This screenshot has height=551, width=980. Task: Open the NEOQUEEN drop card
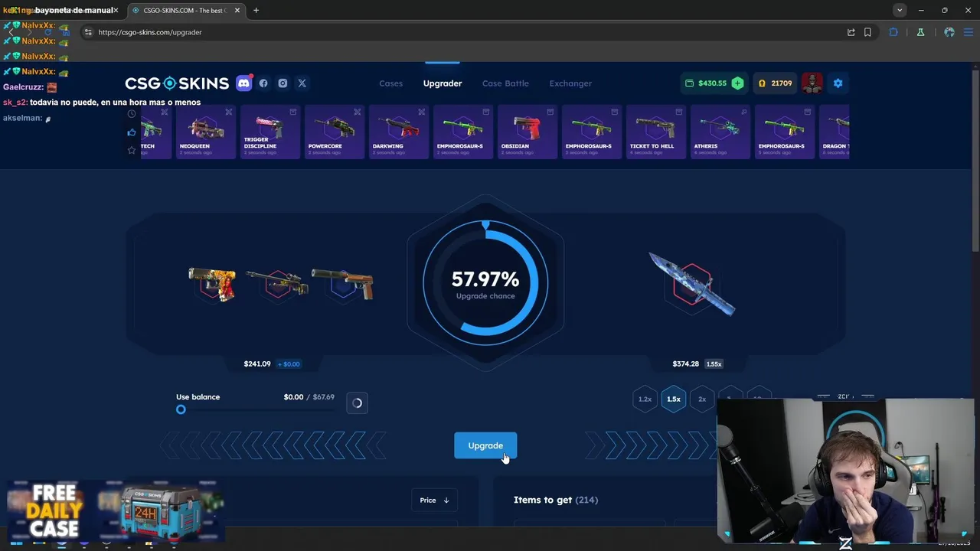[x=206, y=132]
